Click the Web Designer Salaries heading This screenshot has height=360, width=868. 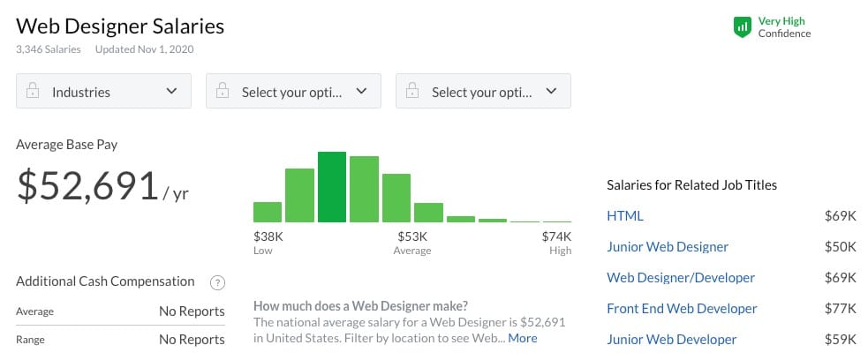[x=120, y=26]
